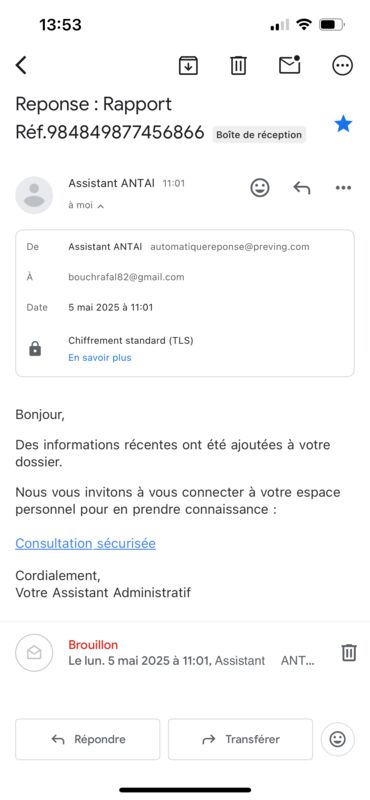370x800 pixels.
Task: Archive this email with the archive icon
Action: (188, 65)
